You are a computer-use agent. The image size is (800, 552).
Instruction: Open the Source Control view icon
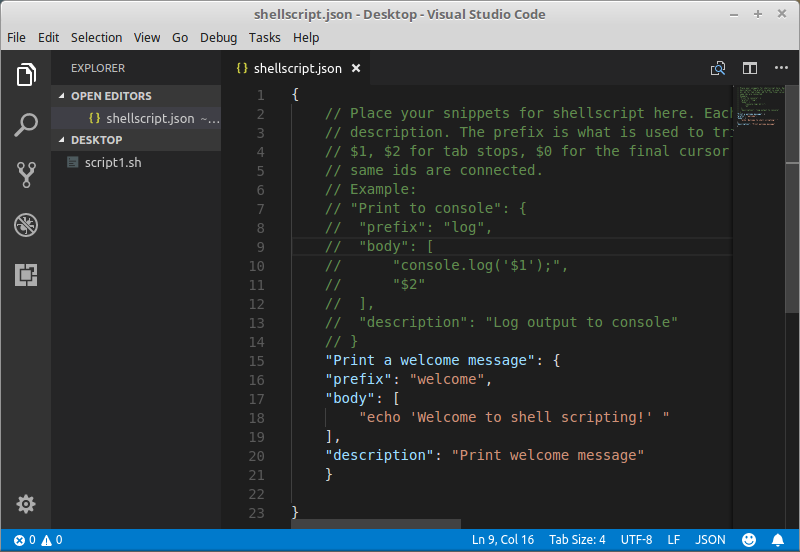coord(26,175)
